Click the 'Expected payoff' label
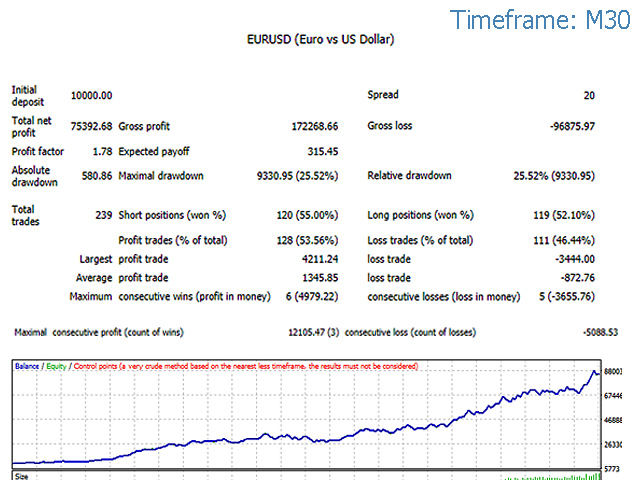The image size is (640, 480). (154, 152)
